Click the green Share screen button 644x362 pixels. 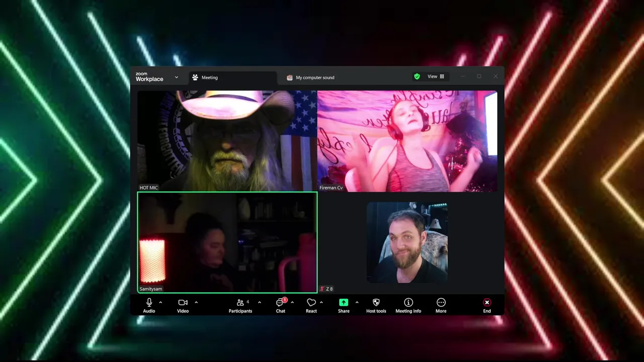click(x=344, y=305)
